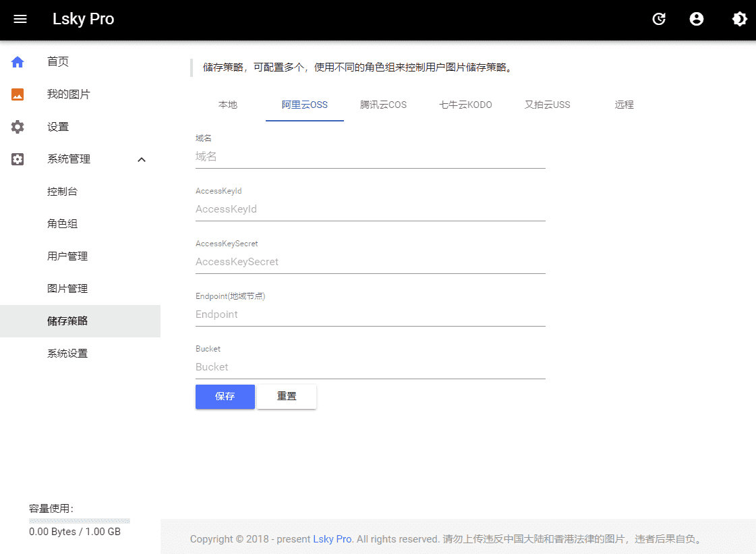Viewport: 756px width, 554px height.
Task: Open the 远程 storage tab
Action: [624, 105]
